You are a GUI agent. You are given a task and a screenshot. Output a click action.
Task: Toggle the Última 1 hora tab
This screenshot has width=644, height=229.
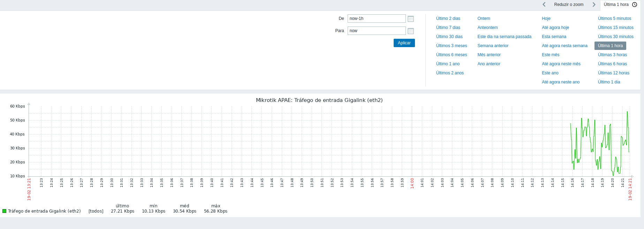pos(620,5)
